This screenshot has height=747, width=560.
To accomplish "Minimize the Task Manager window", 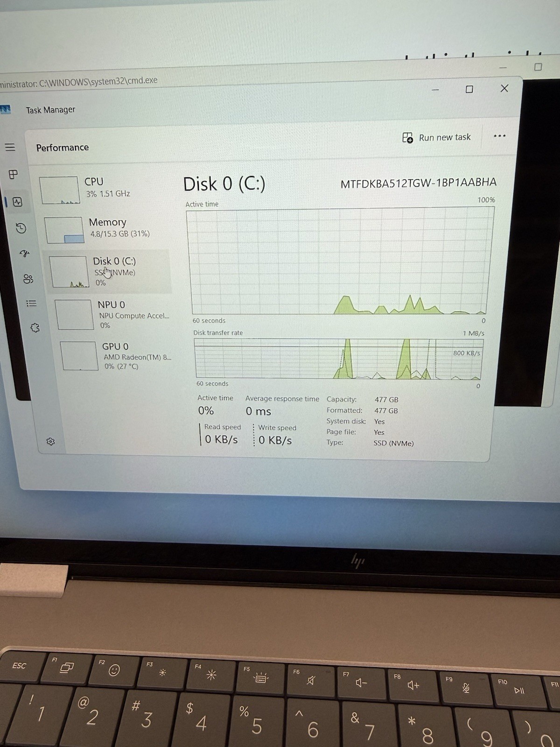I will pyautogui.click(x=435, y=89).
